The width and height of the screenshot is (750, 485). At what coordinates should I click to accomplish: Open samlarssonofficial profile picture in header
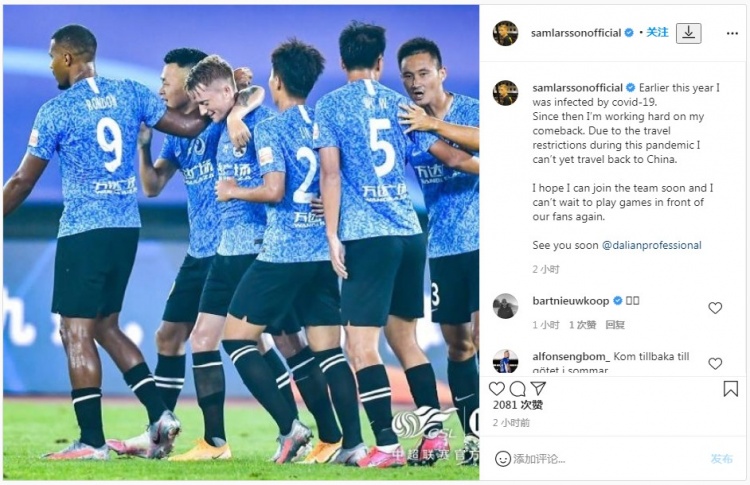tap(505, 33)
